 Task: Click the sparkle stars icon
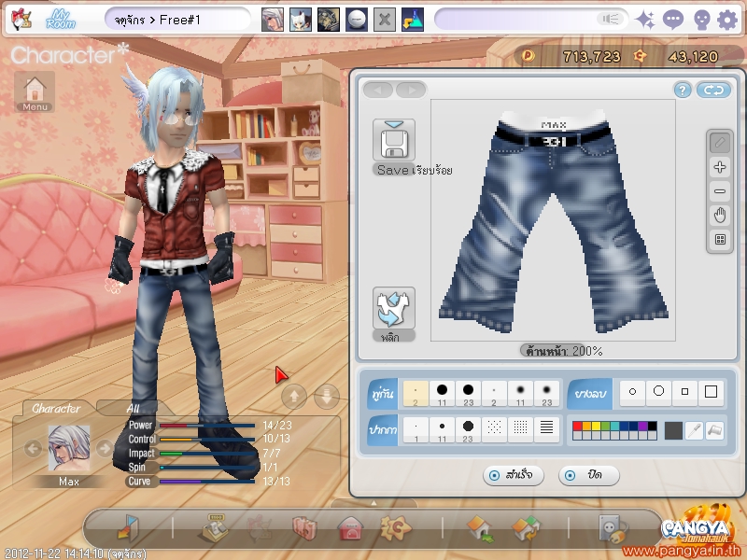tap(645, 20)
